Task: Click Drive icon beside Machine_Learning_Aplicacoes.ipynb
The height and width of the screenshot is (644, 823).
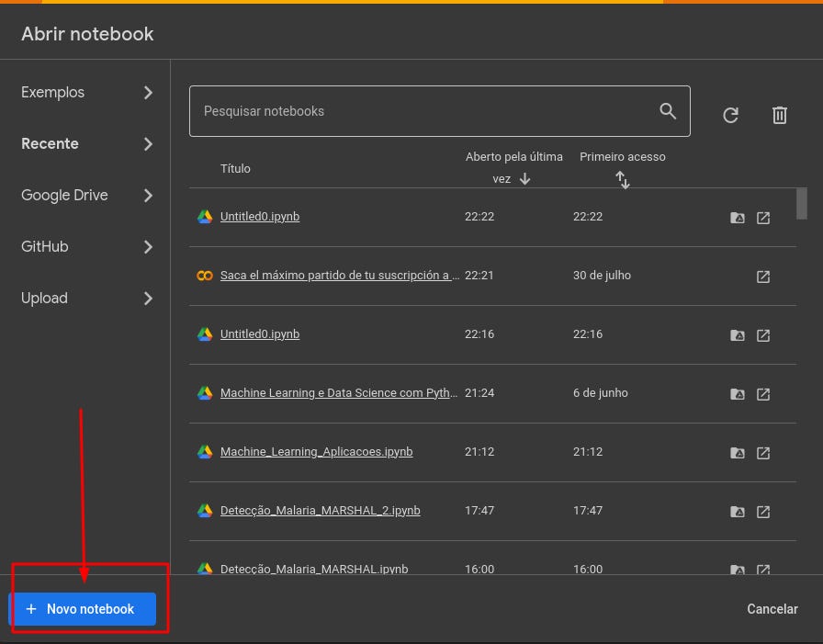Action: [x=205, y=451]
